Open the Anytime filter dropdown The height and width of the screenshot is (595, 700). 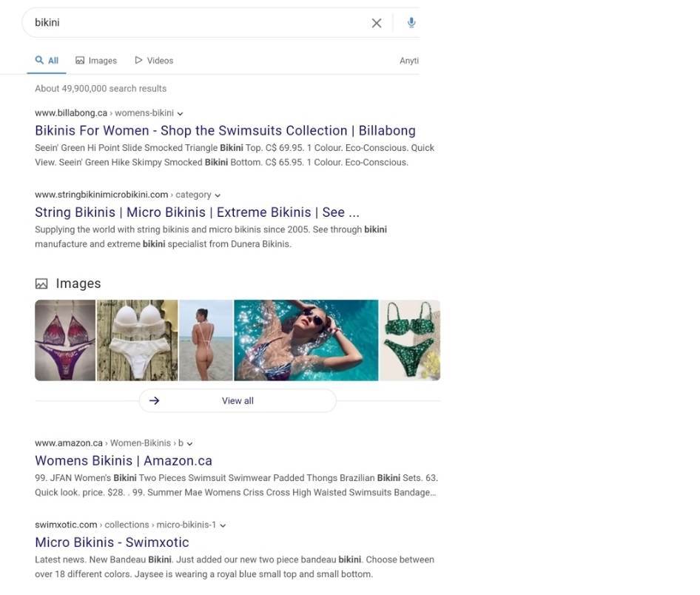coord(409,61)
